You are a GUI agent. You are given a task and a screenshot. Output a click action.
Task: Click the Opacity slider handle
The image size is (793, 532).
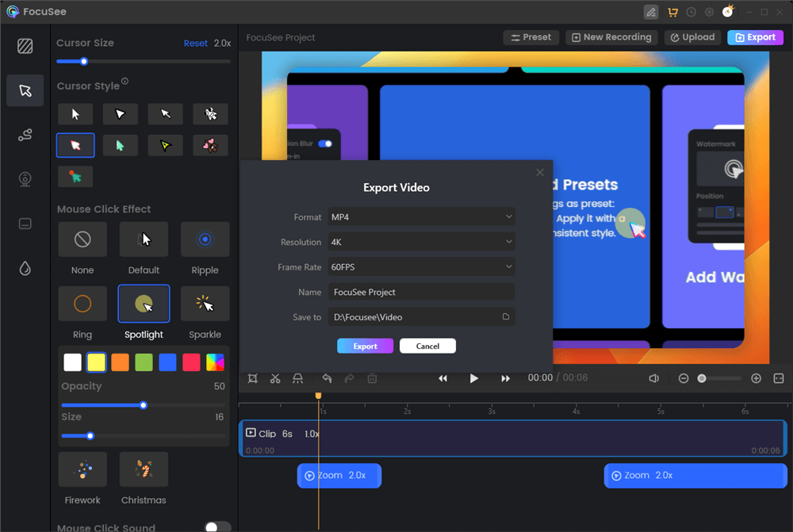(143, 405)
